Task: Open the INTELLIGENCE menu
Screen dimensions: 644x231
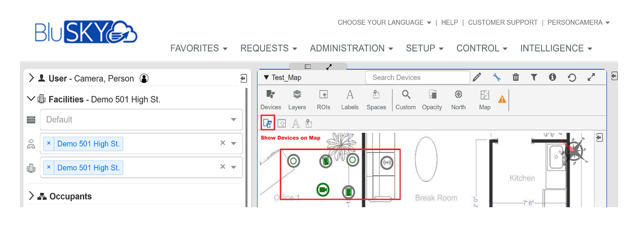Action: (x=555, y=48)
